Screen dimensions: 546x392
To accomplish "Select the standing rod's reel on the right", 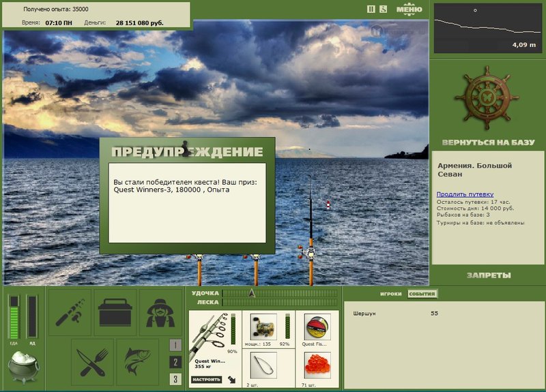I will click(308, 252).
